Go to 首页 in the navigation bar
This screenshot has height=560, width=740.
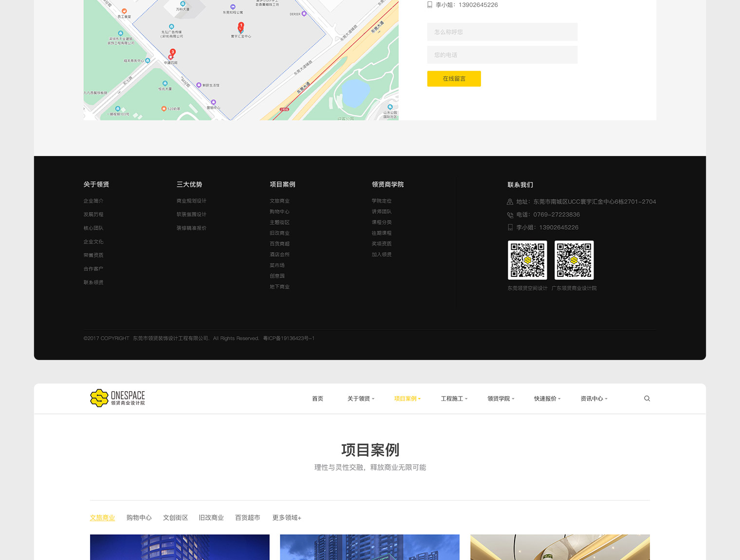(317, 398)
